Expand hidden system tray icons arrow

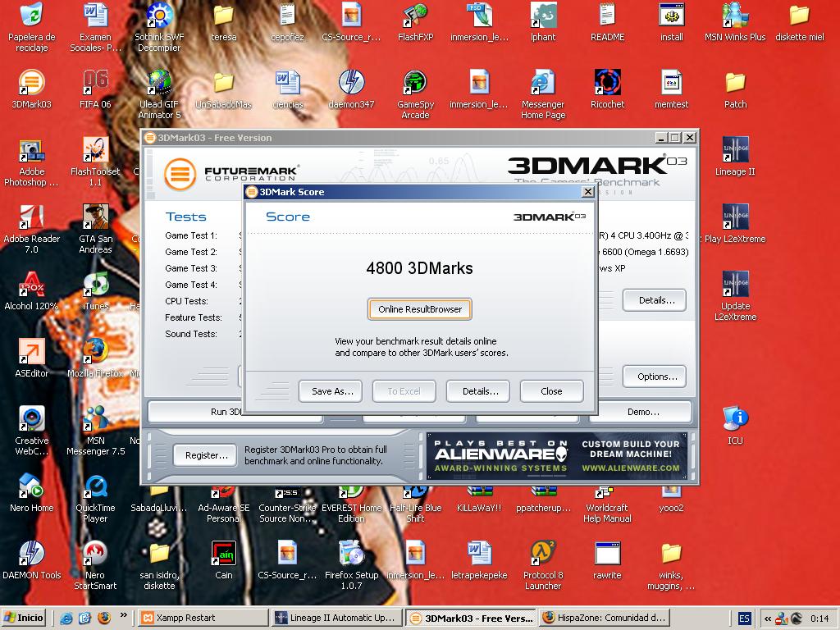click(767, 619)
